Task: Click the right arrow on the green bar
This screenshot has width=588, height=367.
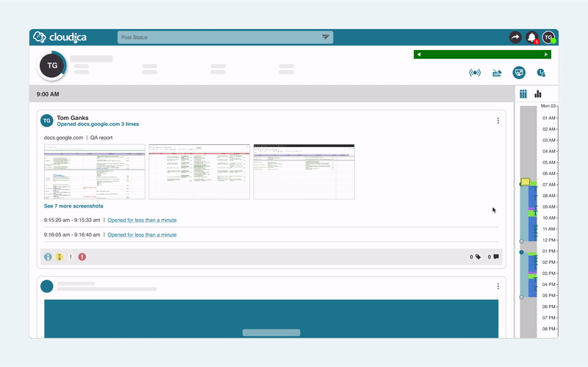Action: pyautogui.click(x=546, y=54)
